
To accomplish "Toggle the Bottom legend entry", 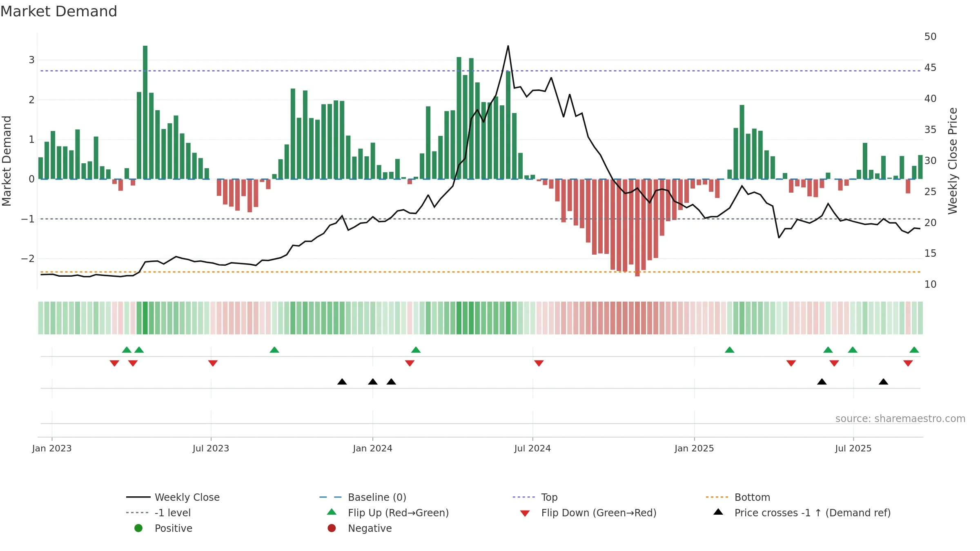I will click(x=738, y=497).
